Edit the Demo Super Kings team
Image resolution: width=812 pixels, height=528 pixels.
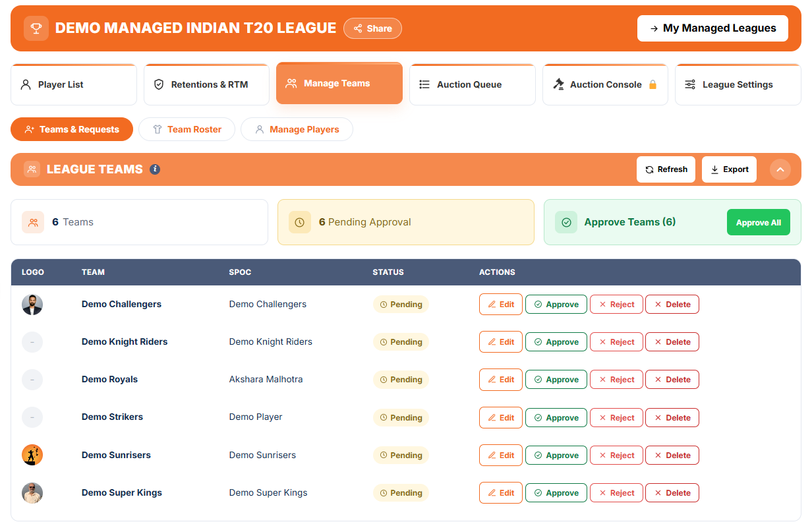[x=501, y=493]
